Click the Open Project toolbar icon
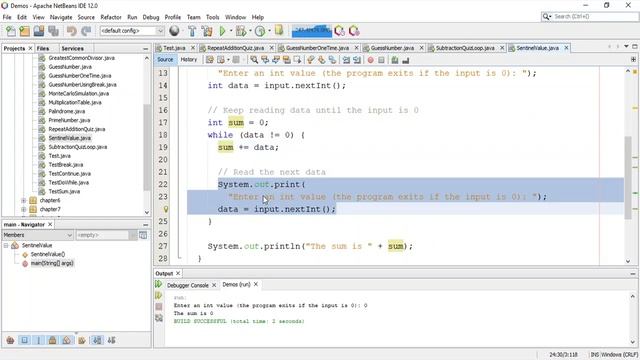 [x=39, y=31]
